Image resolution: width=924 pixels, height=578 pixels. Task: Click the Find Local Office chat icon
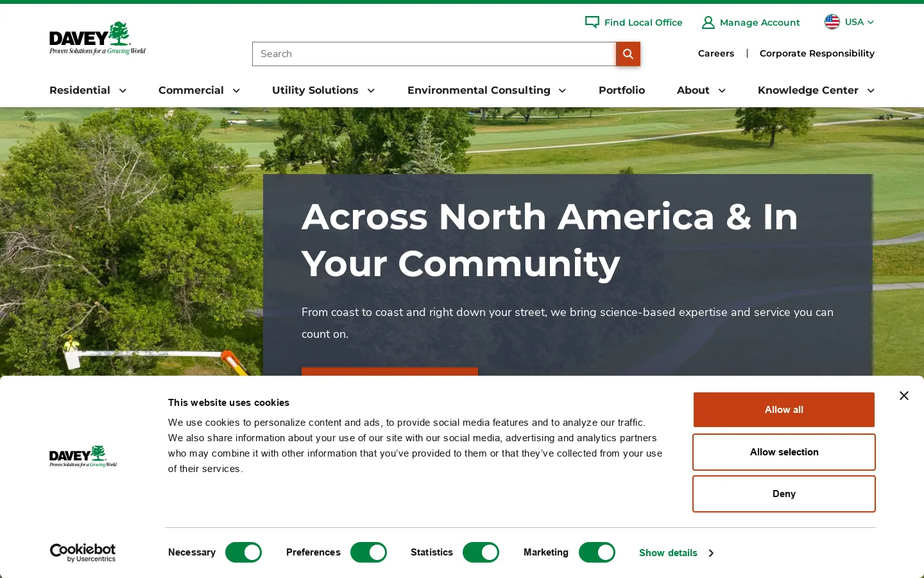click(592, 22)
